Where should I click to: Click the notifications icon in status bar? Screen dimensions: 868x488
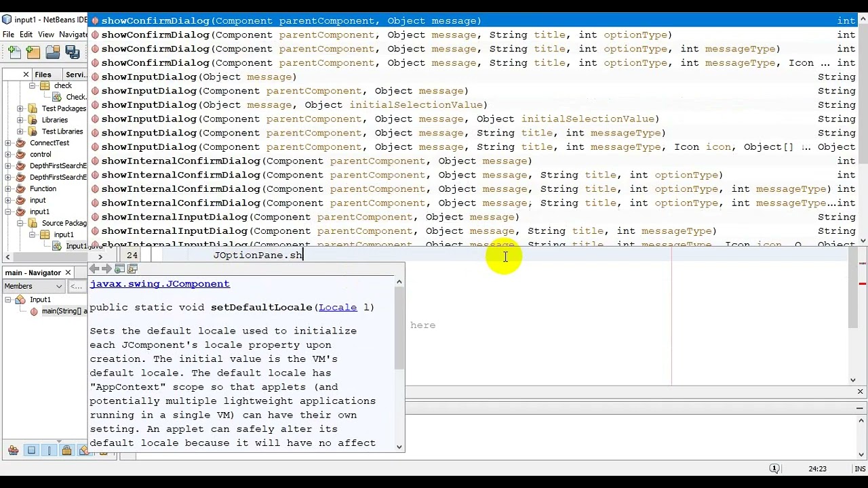coord(774,468)
